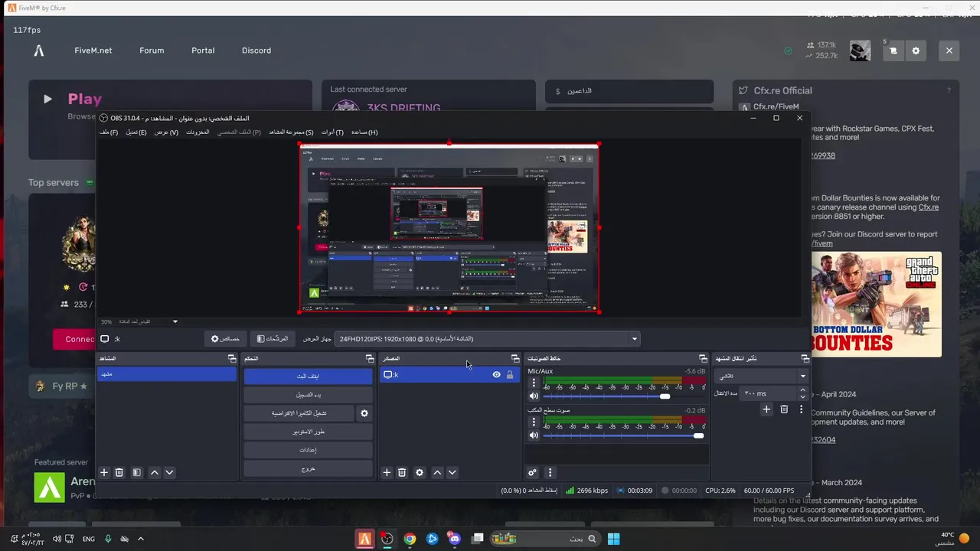The height and width of the screenshot is (551, 980).
Task: Open FiveM settings gear icon
Action: (x=916, y=51)
